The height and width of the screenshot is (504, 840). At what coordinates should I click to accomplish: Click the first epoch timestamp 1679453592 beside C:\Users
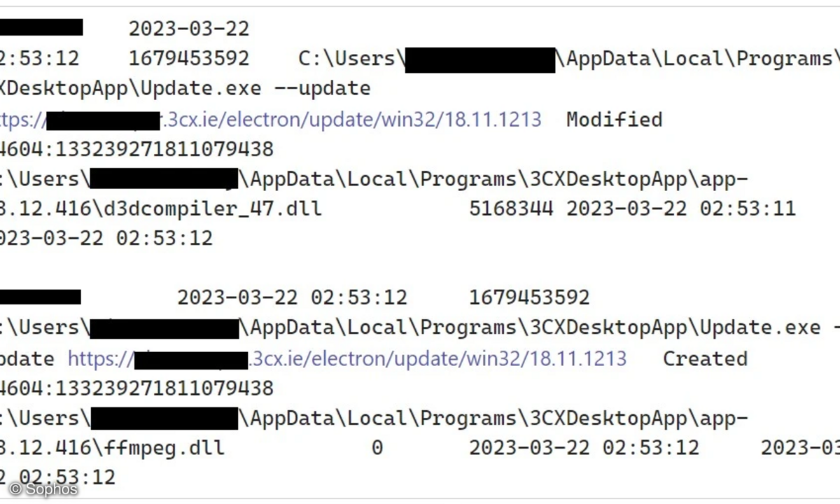[x=188, y=59]
